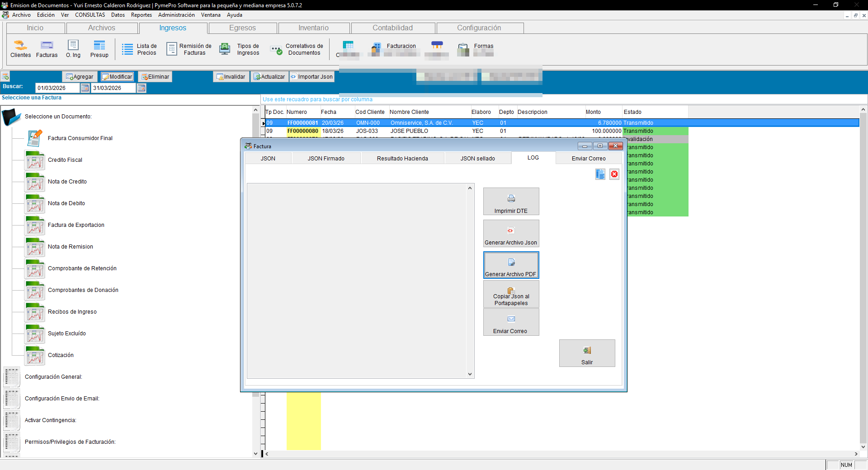Screen dimensions: 868x470
Task: Click log text area scroll down arrow
Action: (470, 374)
